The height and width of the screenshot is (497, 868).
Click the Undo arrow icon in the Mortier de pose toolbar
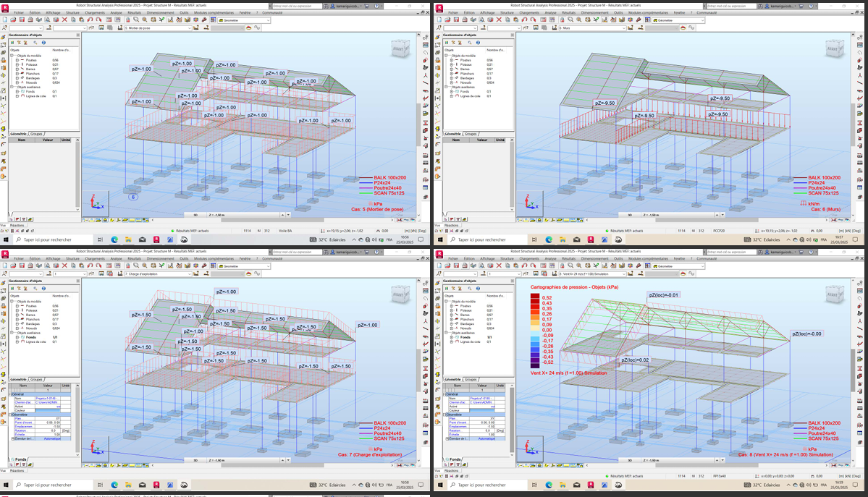pyautogui.click(x=89, y=20)
